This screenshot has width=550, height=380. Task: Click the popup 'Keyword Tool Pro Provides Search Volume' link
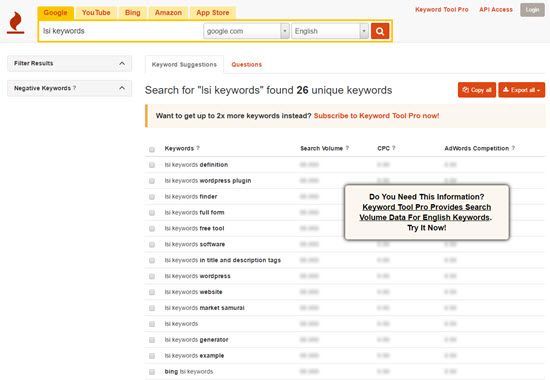[426, 212]
